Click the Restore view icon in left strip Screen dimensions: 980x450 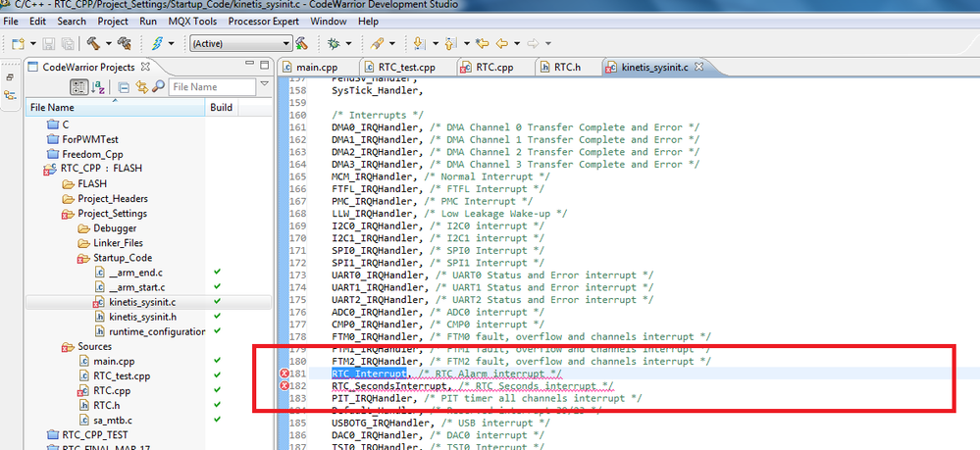click(x=10, y=78)
